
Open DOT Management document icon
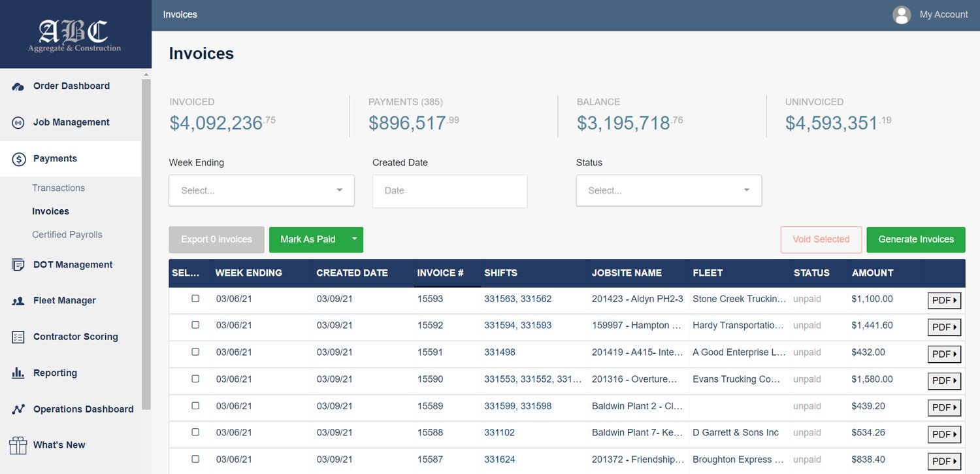[x=18, y=265]
